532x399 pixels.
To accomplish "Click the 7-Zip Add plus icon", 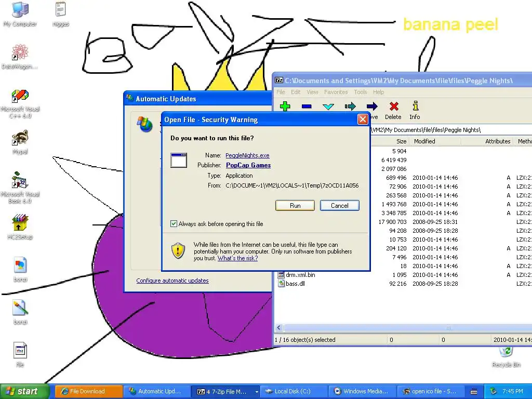I will [285, 107].
